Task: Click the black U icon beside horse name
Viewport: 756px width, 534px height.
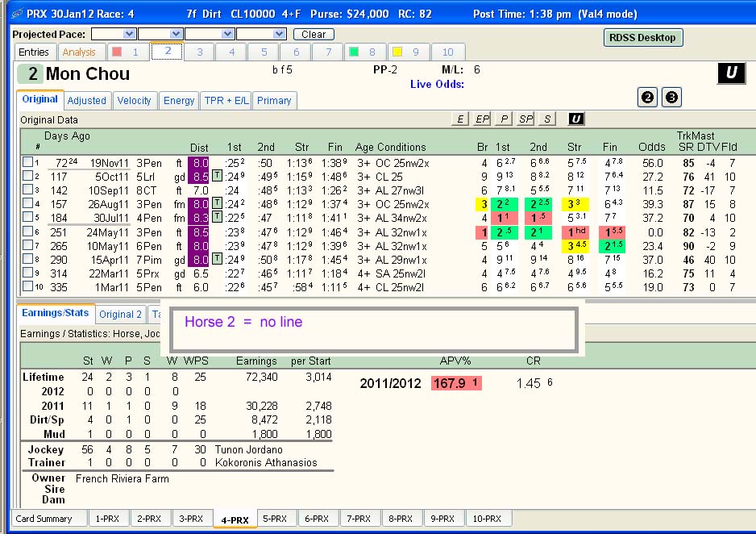Action: [x=731, y=73]
